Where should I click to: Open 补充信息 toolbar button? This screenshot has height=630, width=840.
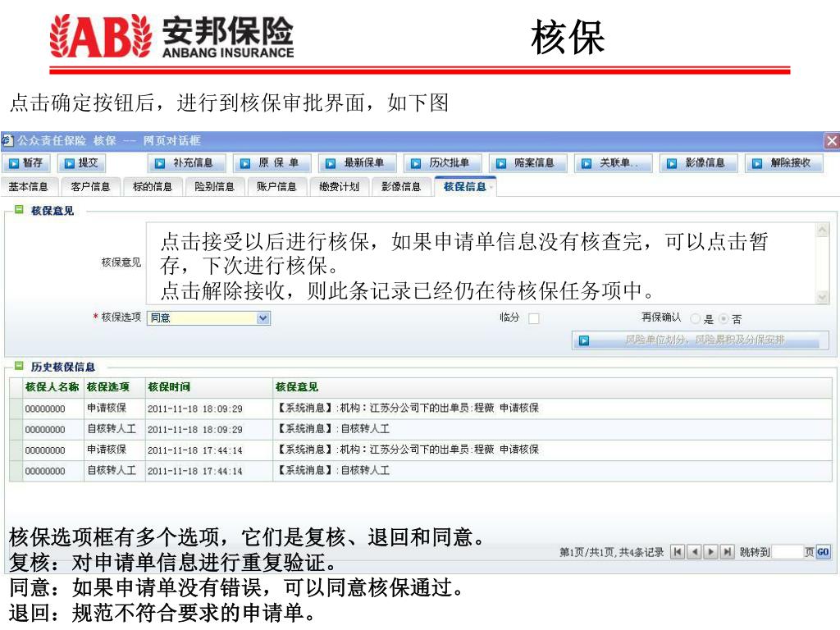(186, 163)
